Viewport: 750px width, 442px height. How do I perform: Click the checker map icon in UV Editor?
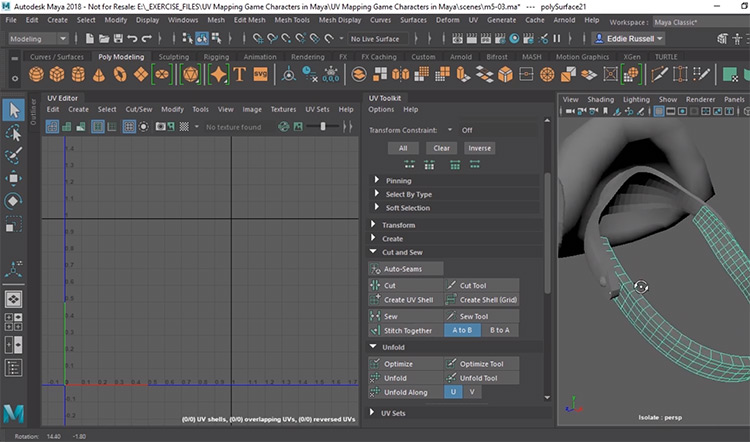(x=184, y=127)
